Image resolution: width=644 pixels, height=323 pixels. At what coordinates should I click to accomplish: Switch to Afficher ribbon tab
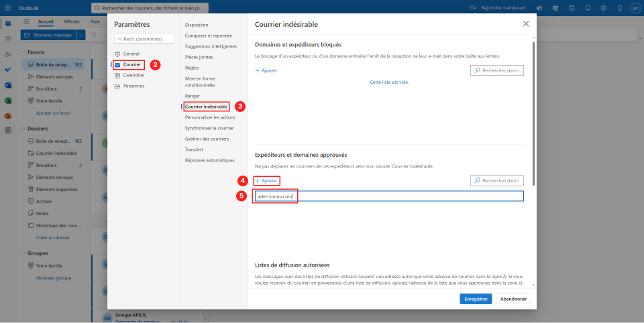pos(72,21)
